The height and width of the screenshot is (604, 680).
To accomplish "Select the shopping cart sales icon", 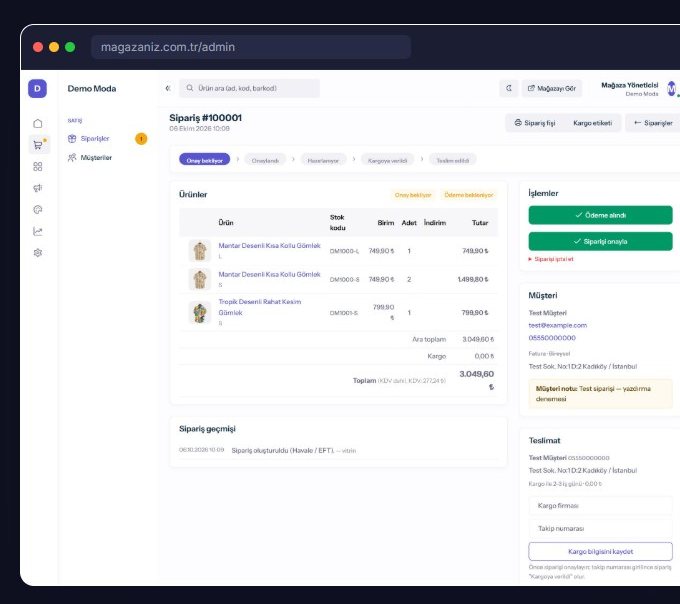I will click(x=39, y=145).
